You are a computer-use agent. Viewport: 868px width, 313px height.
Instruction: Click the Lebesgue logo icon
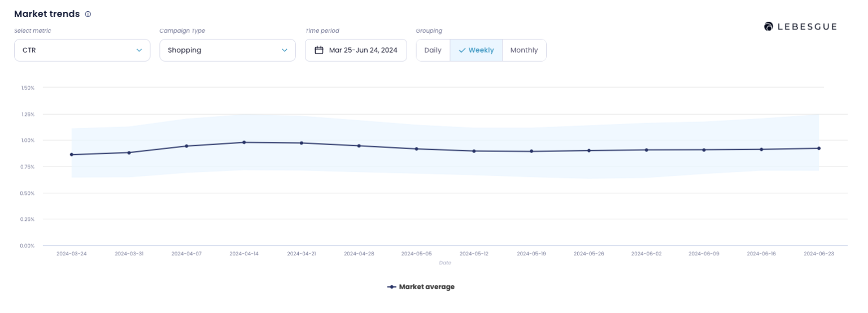click(768, 27)
